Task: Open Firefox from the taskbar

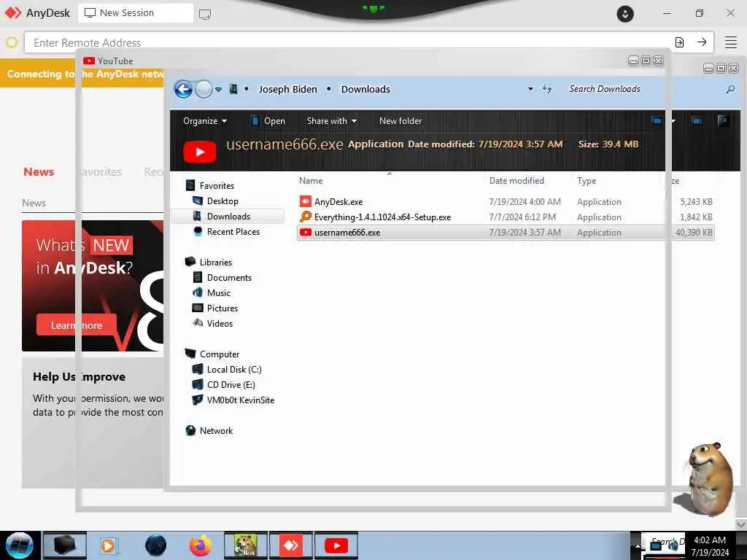Action: tap(200, 545)
